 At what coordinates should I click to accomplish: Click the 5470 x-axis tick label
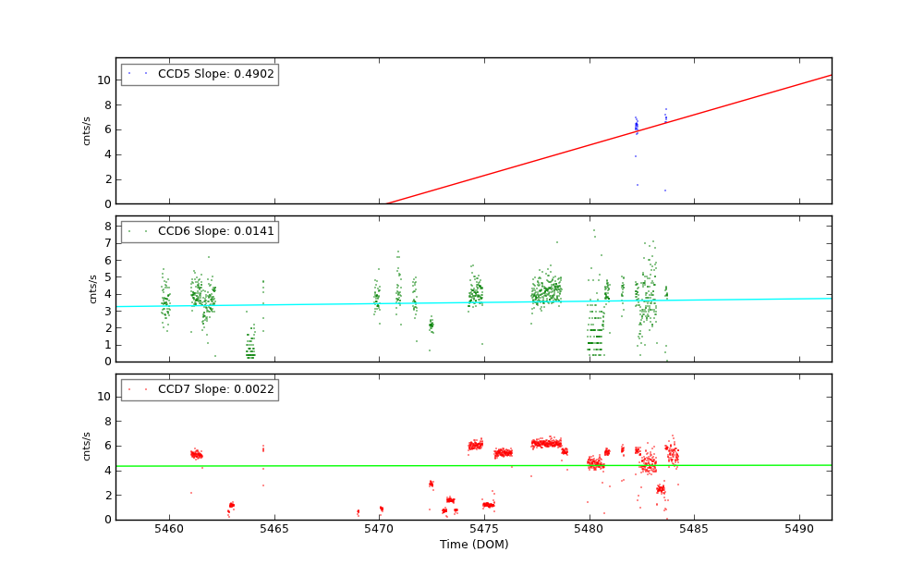point(379,530)
